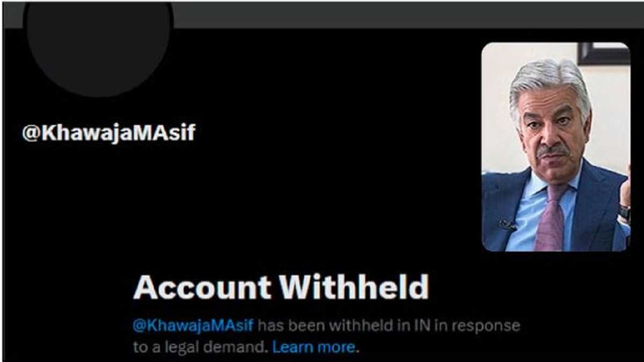Open the Learn more link

pyautogui.click(x=313, y=347)
